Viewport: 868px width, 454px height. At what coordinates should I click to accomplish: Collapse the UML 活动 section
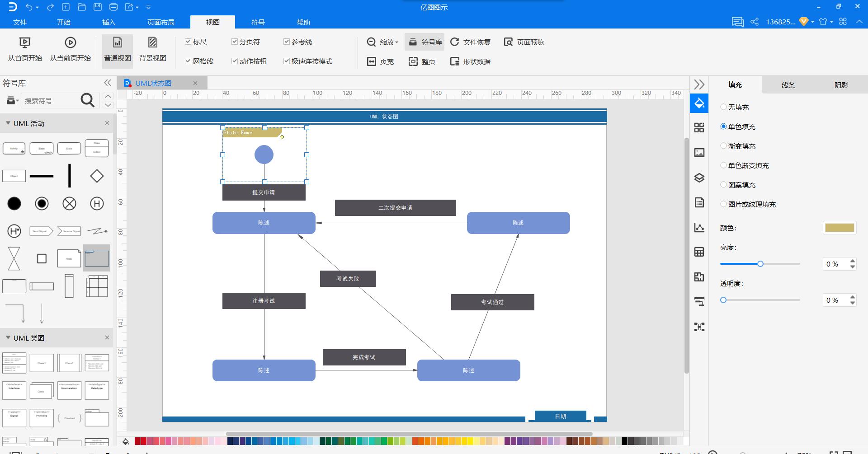(8, 123)
